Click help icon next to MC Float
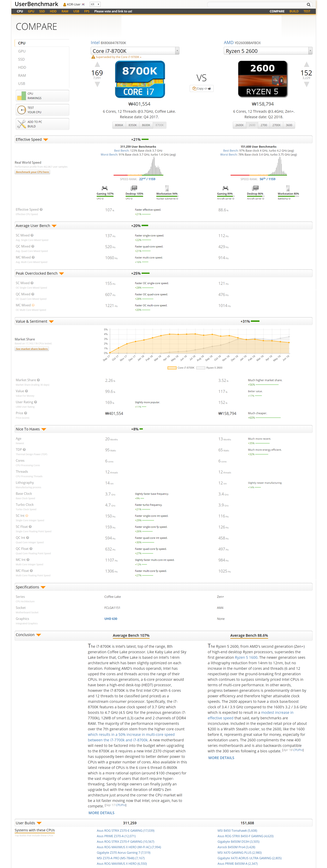The width and height of the screenshot is (327, 868). coord(31,571)
